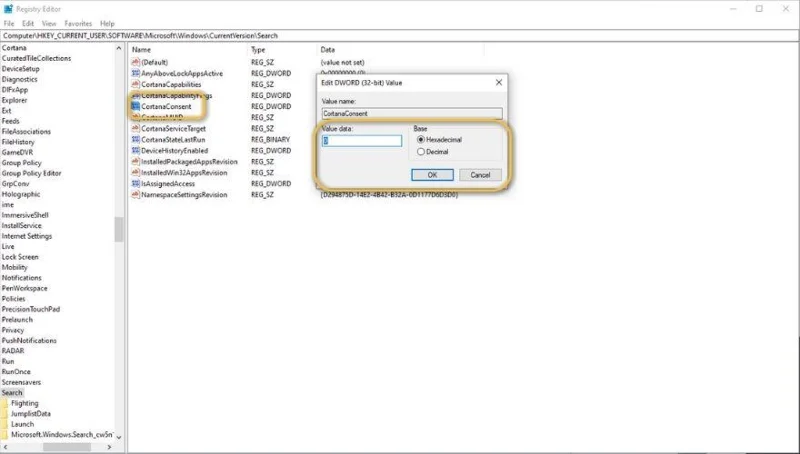Select the Holographic key
This screenshot has width=800, height=454.
21,194
